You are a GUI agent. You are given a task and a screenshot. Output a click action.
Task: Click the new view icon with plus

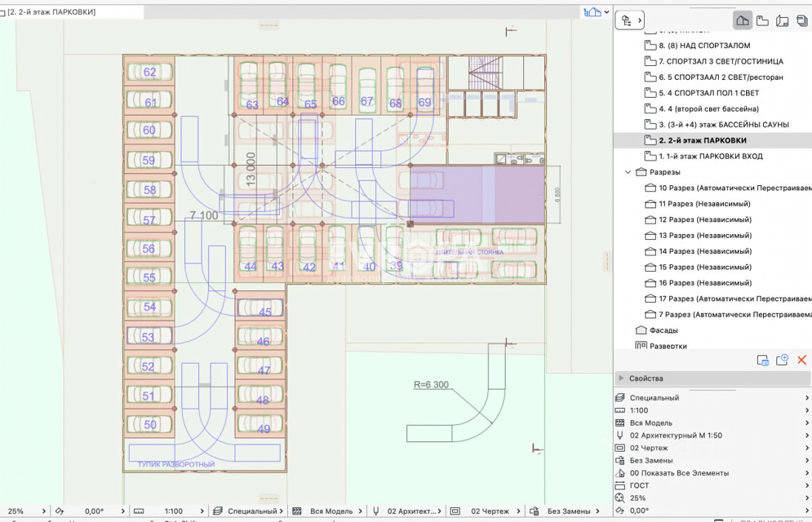coord(782,361)
